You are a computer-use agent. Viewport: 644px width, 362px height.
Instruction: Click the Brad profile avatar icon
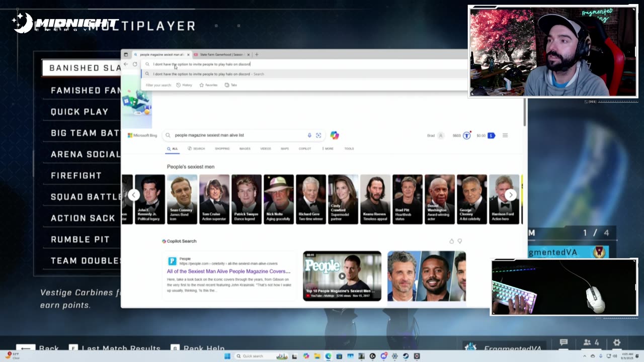point(441,135)
